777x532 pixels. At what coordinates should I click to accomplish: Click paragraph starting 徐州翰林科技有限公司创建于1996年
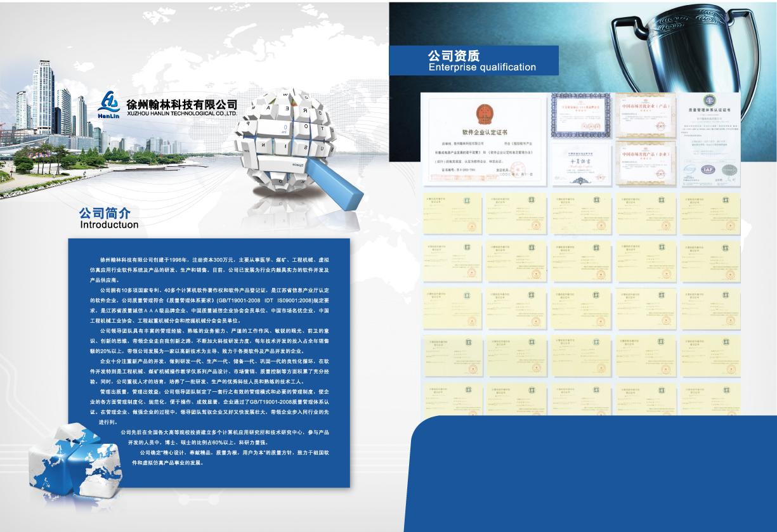[x=209, y=269]
